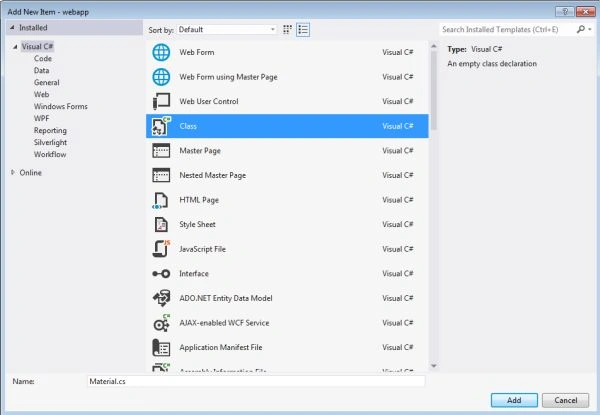Click the 'Style Sheet' template name
Image resolution: width=600 pixels, height=415 pixels.
coord(197,225)
